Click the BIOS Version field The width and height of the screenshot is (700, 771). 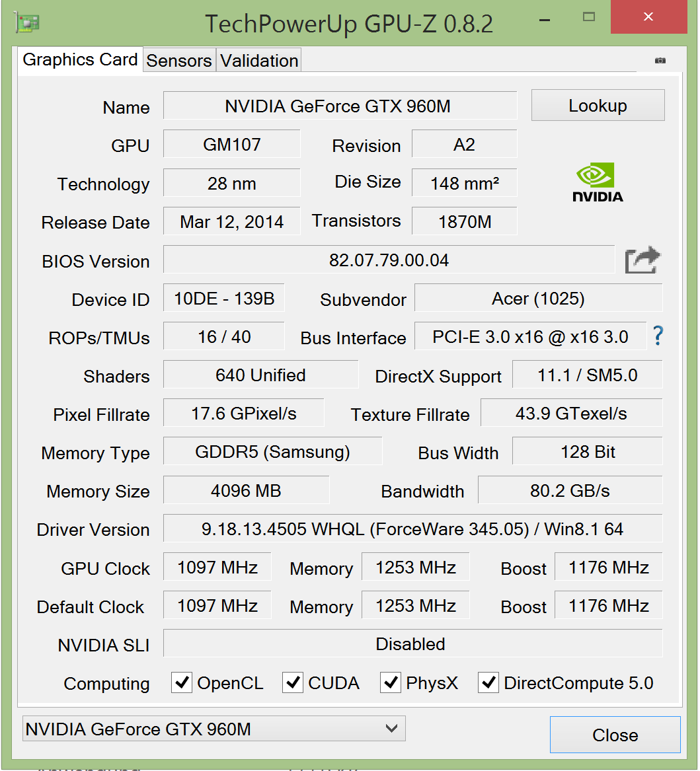pyautogui.click(x=389, y=260)
